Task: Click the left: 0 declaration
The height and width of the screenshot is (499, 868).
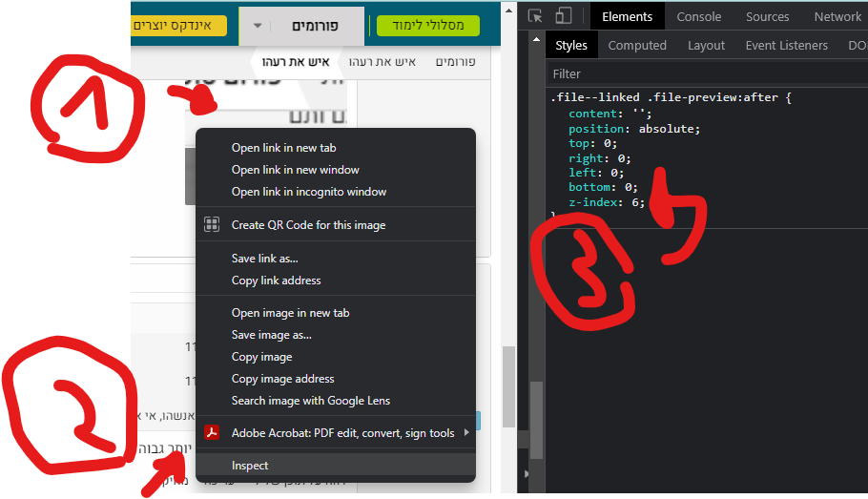Action: [596, 173]
